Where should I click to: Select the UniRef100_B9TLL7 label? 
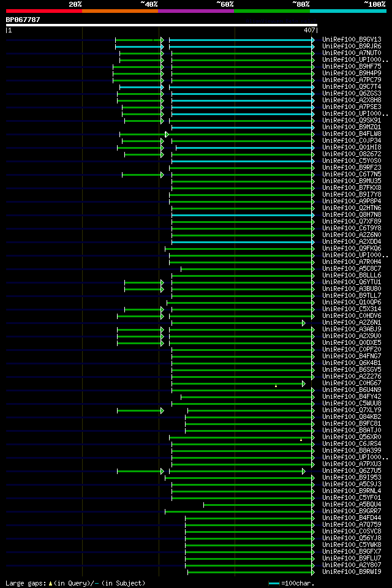pyautogui.click(x=352, y=295)
